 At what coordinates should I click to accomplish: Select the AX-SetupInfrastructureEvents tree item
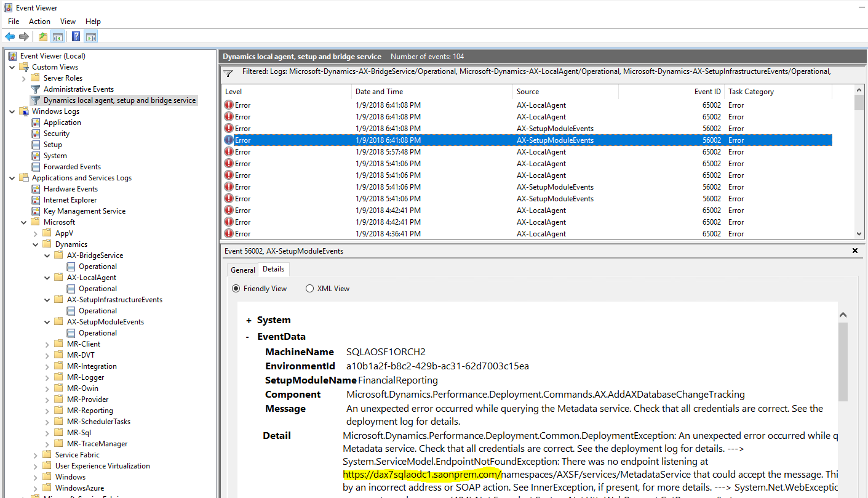click(x=114, y=300)
